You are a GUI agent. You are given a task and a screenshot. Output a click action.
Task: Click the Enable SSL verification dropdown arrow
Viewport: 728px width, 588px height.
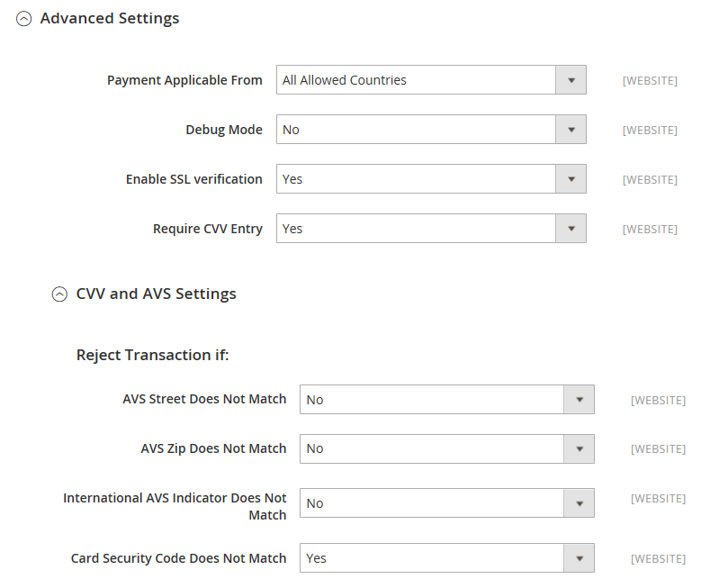pyautogui.click(x=571, y=179)
